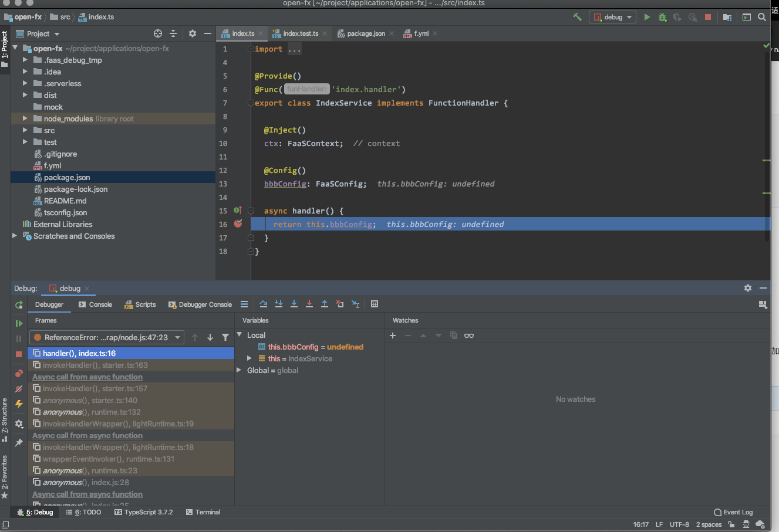
Task: Open the debug run configuration dropdown
Action: point(612,17)
